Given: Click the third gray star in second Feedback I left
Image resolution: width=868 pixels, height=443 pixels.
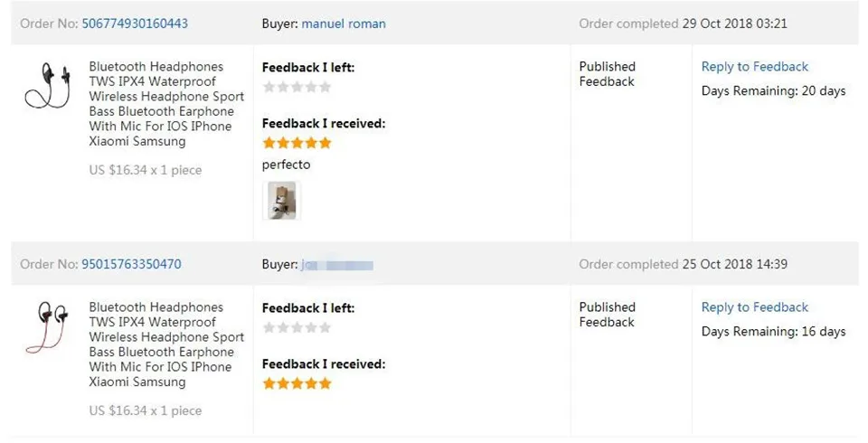Looking at the screenshot, I should 297,328.
